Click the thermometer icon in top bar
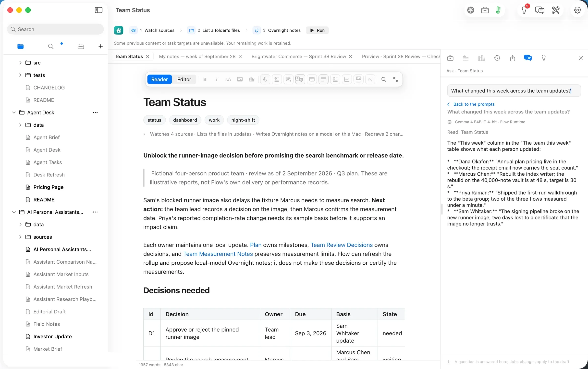The height and width of the screenshot is (369, 588). 498,10
